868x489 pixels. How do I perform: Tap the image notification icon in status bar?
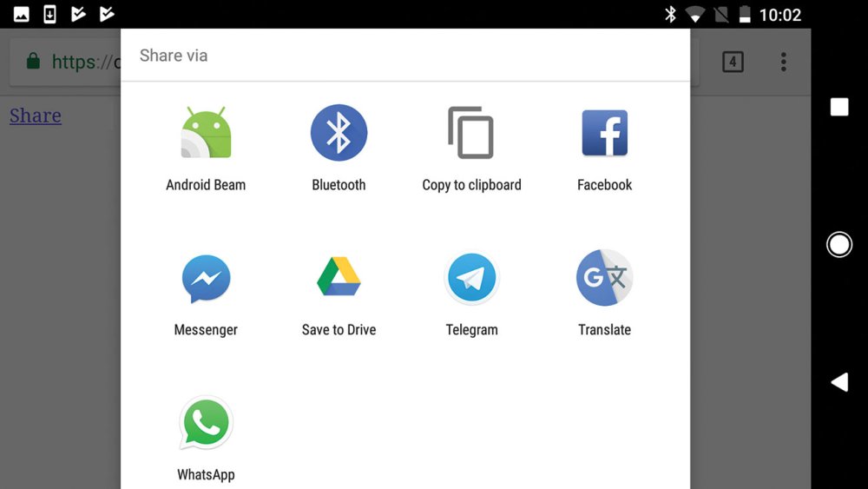tap(22, 15)
